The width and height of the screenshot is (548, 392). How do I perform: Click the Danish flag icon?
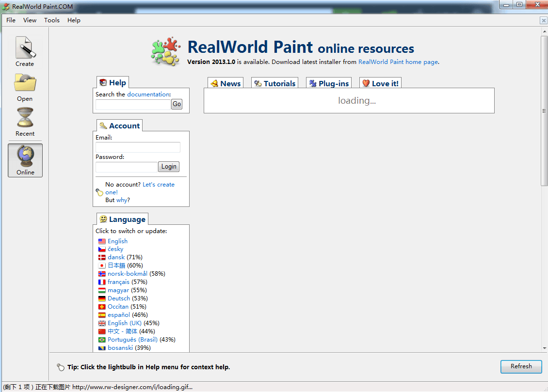click(102, 257)
